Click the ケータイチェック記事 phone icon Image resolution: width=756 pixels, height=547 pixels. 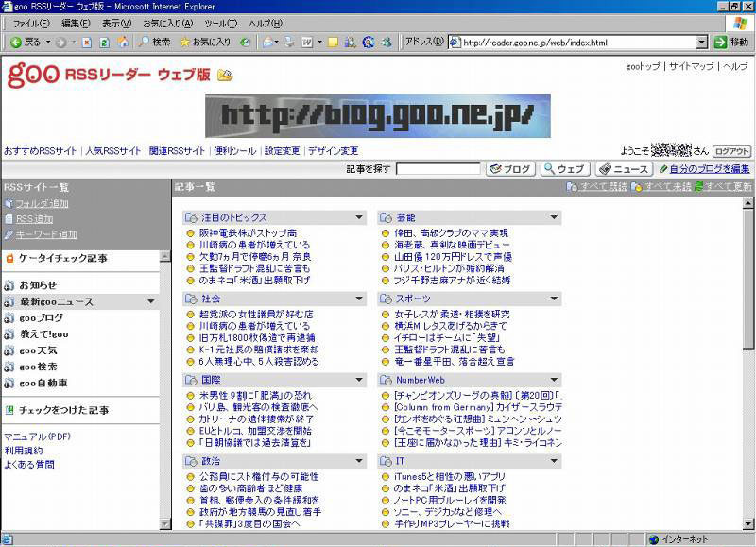click(9, 258)
